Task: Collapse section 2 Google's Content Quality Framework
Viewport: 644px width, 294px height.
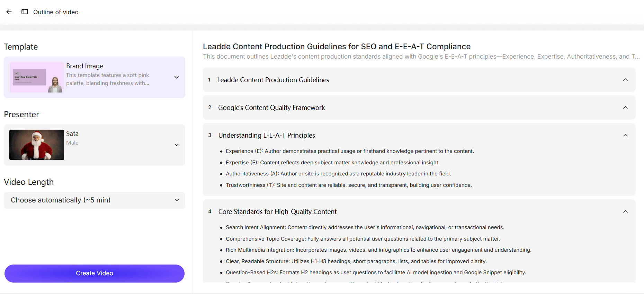Action: (625, 107)
